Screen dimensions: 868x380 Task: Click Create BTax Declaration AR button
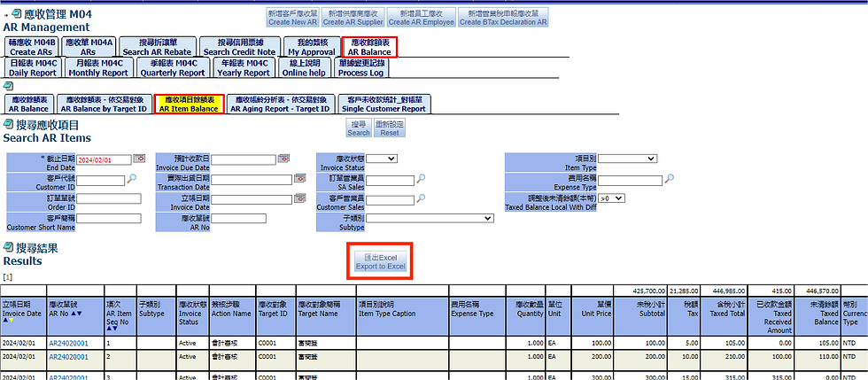pos(503,18)
